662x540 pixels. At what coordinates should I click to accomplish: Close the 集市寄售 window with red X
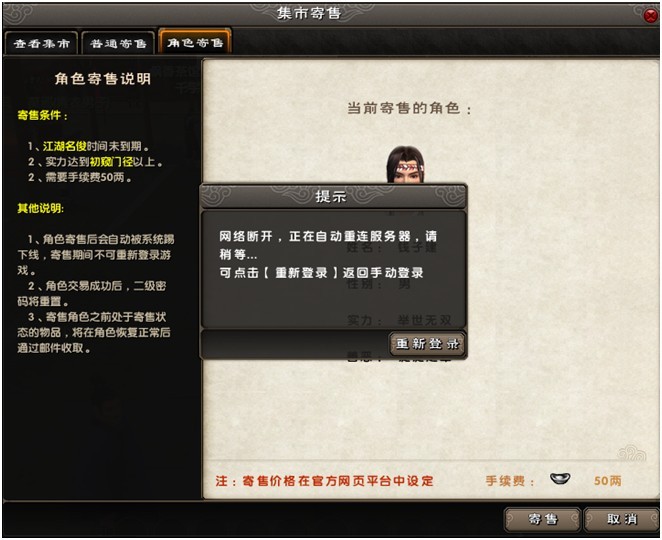pyautogui.click(x=651, y=16)
